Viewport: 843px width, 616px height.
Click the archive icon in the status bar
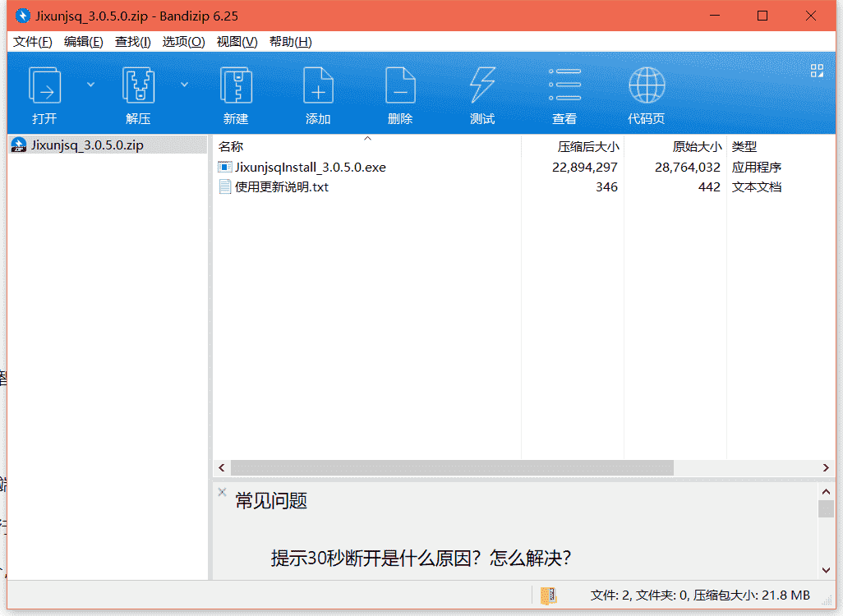point(548,595)
